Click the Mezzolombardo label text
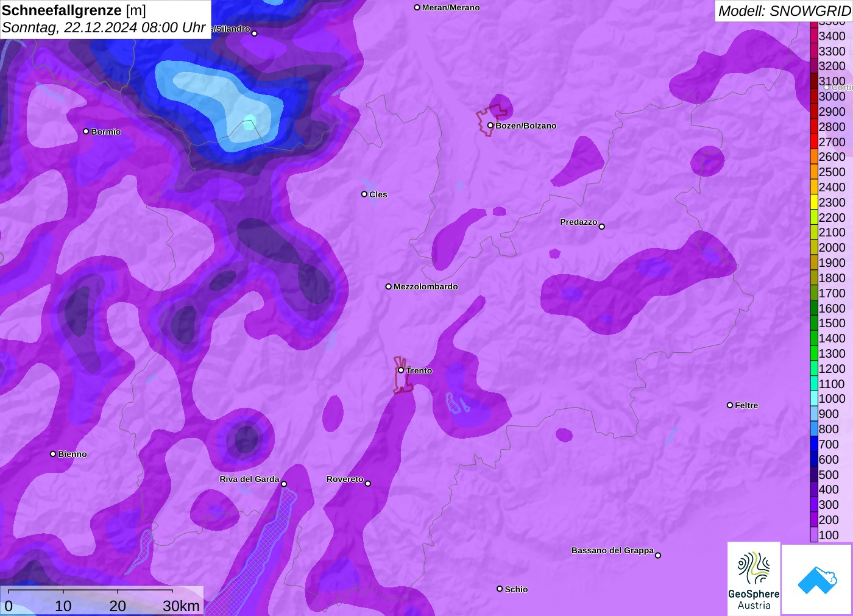Screen dimensions: 853x616 click(x=425, y=286)
